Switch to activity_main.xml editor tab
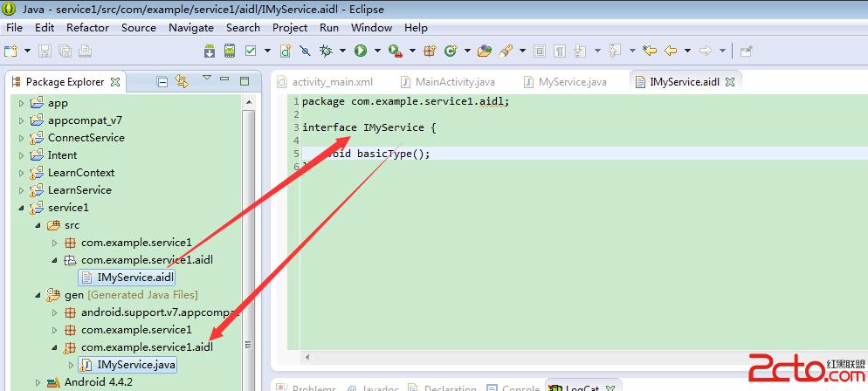The width and height of the screenshot is (868, 391). tap(326, 82)
